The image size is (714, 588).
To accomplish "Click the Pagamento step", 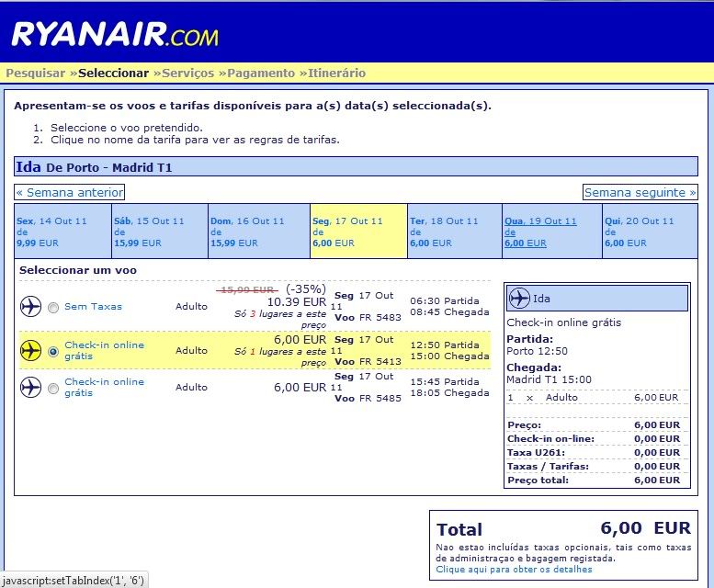I will point(261,73).
